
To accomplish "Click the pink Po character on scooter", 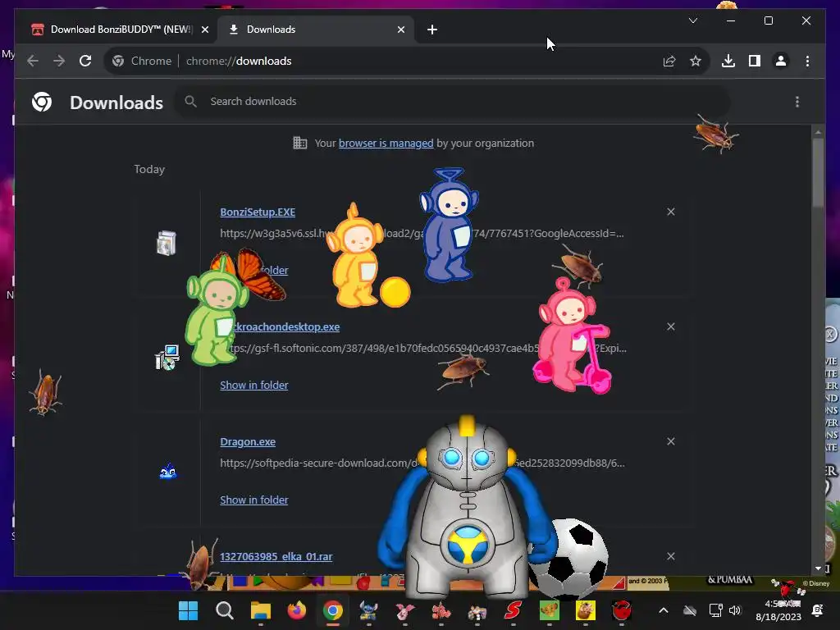I will (571, 335).
